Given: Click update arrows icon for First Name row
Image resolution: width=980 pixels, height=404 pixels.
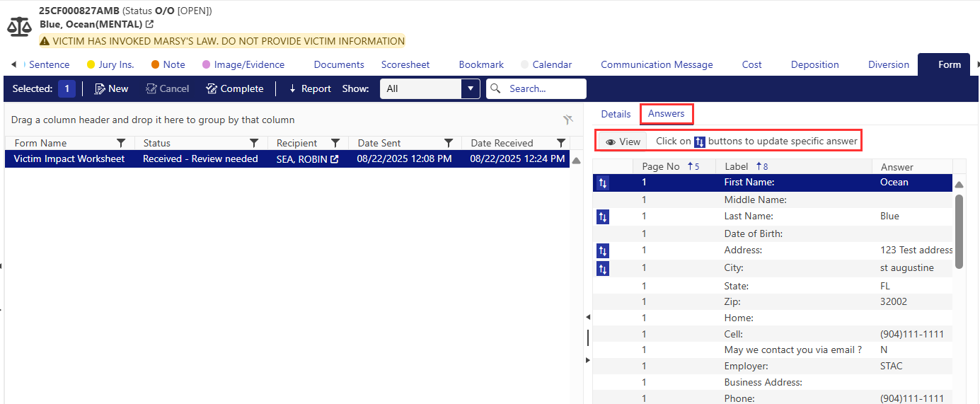Looking at the screenshot, I should point(602,183).
